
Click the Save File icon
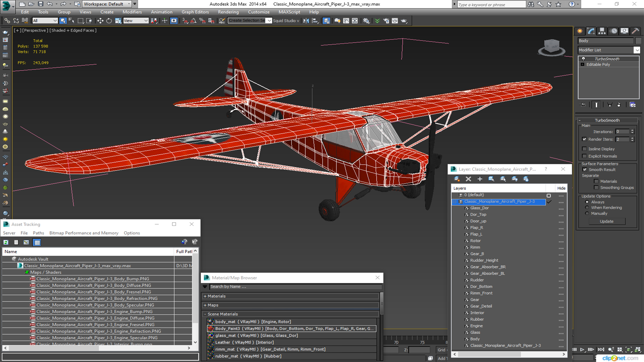(41, 4)
